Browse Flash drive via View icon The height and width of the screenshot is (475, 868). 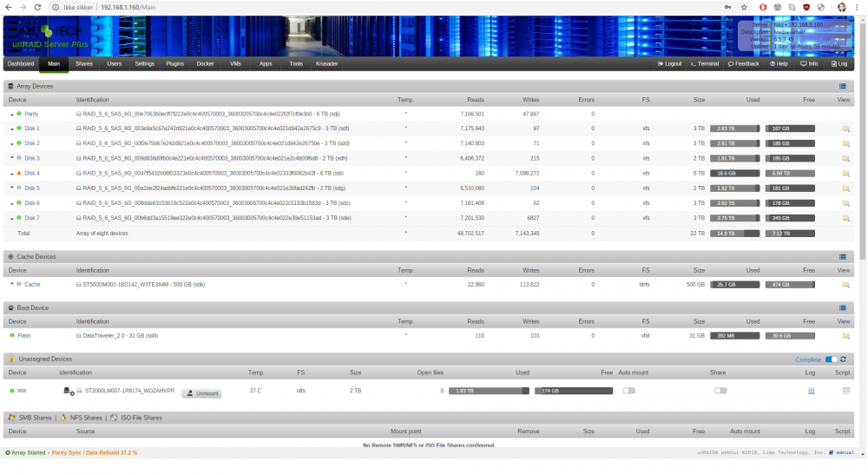click(x=845, y=335)
